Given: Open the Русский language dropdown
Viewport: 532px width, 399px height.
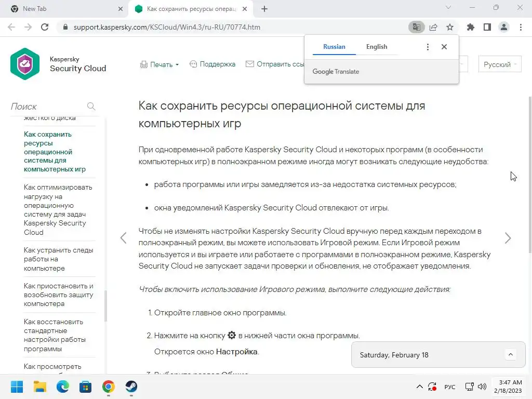Looking at the screenshot, I should pos(500,64).
